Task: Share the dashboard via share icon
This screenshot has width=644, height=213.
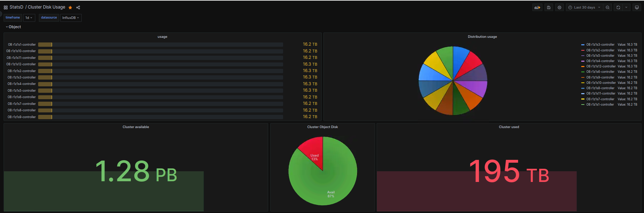Action: coord(78,7)
